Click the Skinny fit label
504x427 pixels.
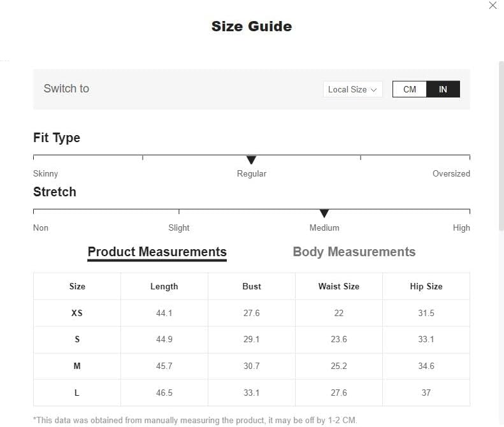[x=46, y=173]
